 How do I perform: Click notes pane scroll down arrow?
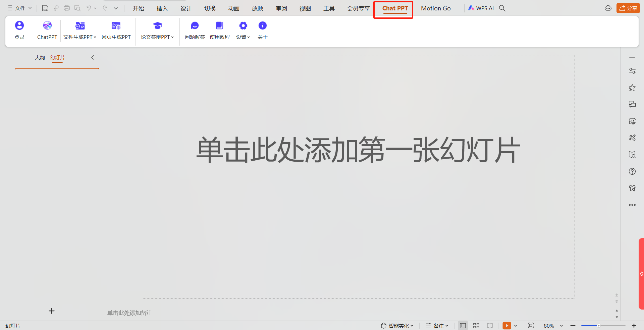pos(617,317)
